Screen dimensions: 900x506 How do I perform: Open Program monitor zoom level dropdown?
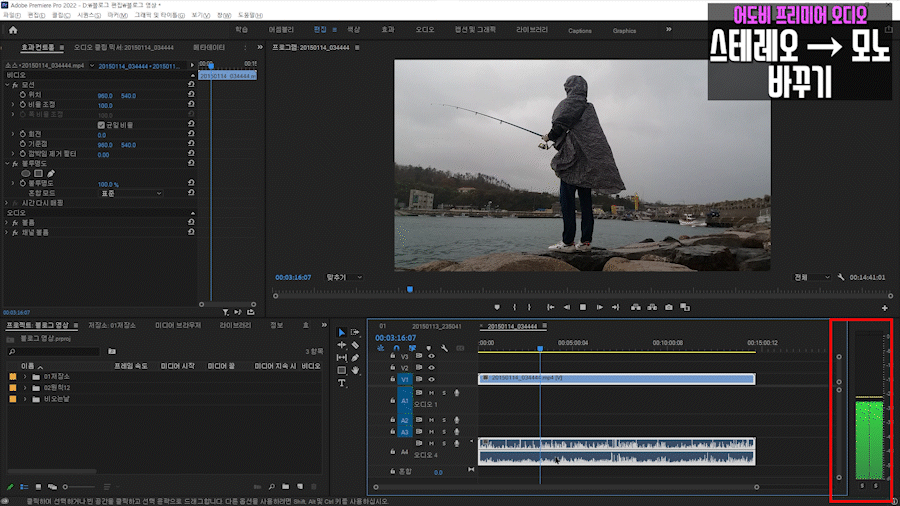point(344,277)
